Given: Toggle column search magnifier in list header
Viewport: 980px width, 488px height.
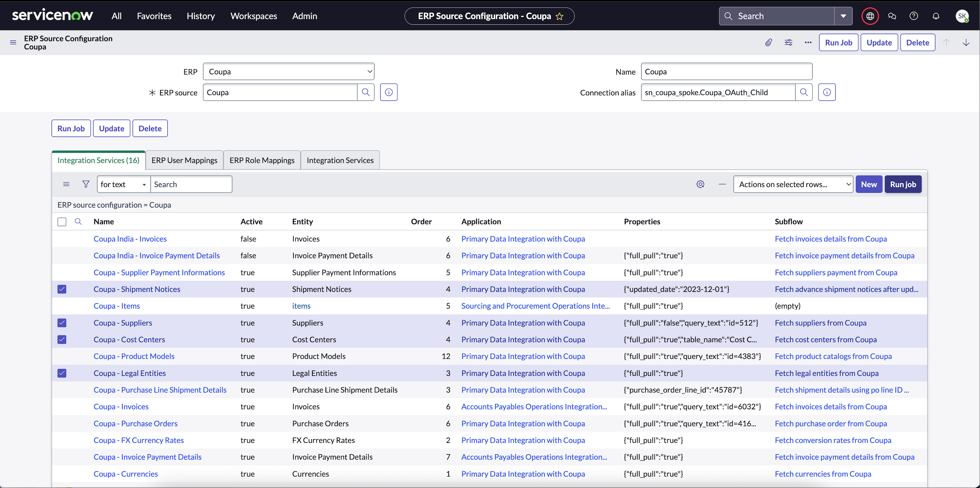Looking at the screenshot, I should (x=78, y=222).
